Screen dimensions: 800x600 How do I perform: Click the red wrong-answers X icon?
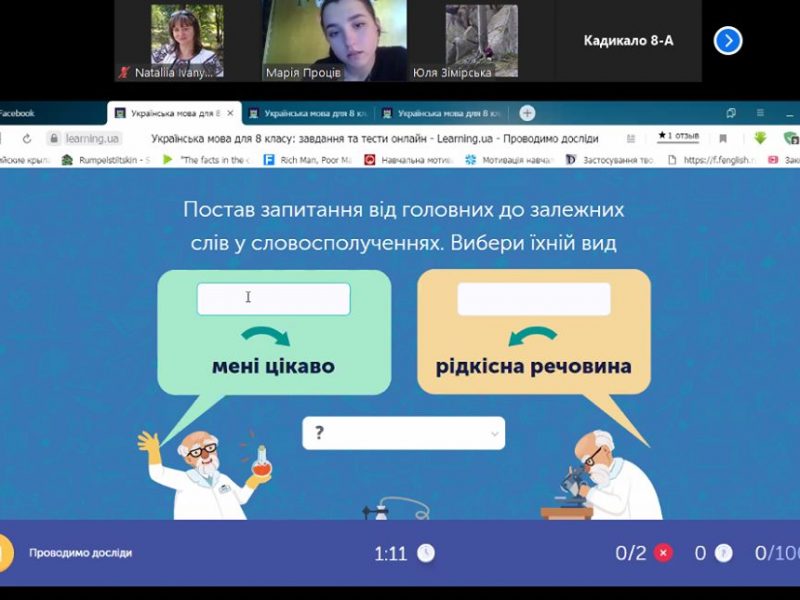point(662,553)
